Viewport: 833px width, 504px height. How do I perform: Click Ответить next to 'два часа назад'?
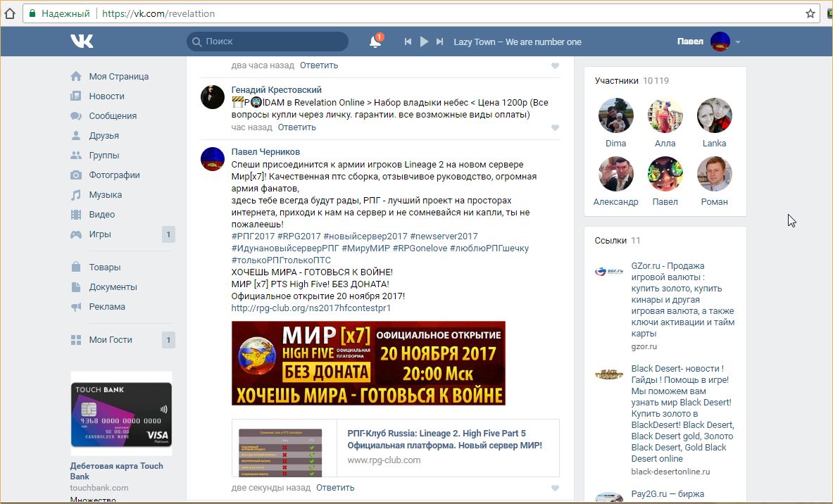tap(319, 65)
